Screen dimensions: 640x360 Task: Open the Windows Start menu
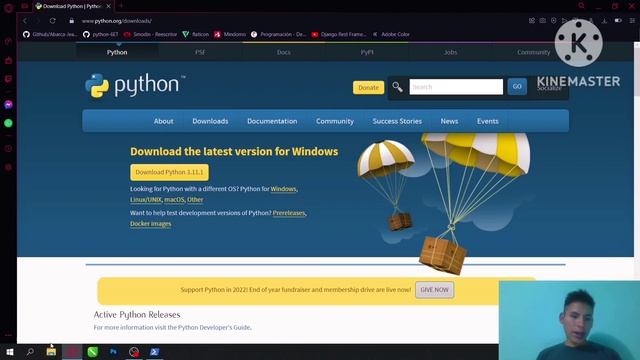click(x=10, y=352)
